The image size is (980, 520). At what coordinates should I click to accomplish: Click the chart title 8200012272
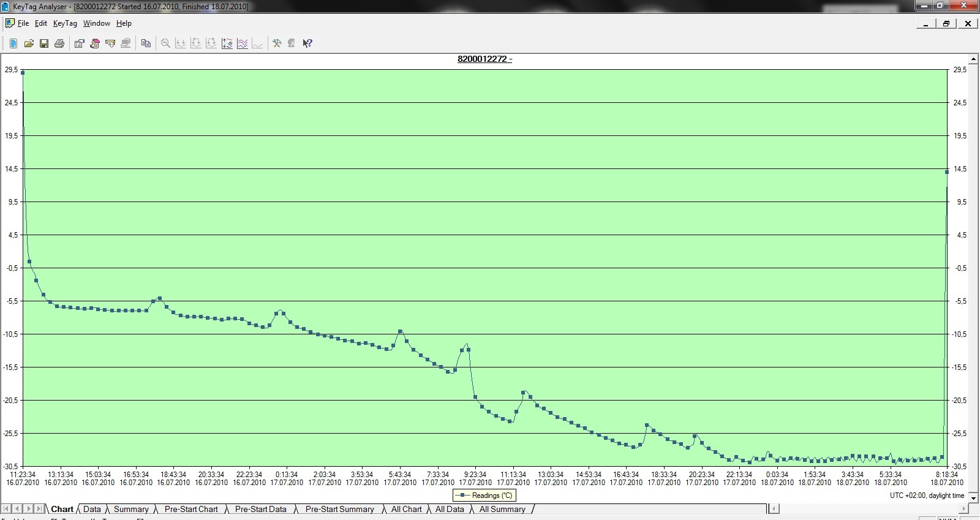pyautogui.click(x=484, y=59)
